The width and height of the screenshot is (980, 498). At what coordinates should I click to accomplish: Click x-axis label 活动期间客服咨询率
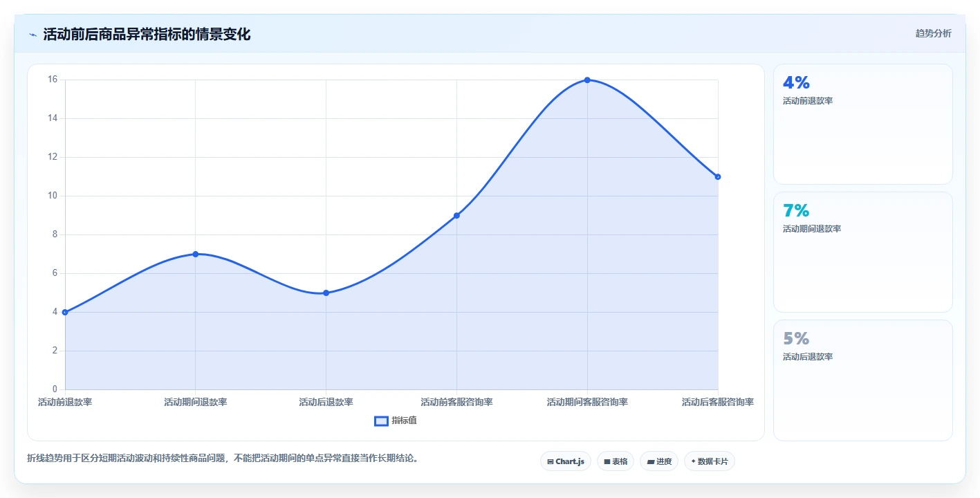(x=587, y=402)
